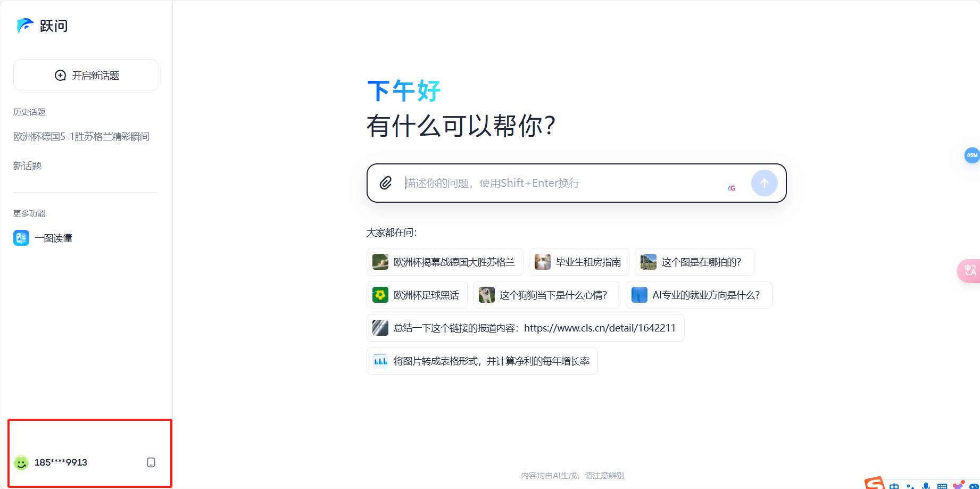Open the 毕业生租房指南 suggestion
This screenshot has width=980, height=489.
pos(579,261)
